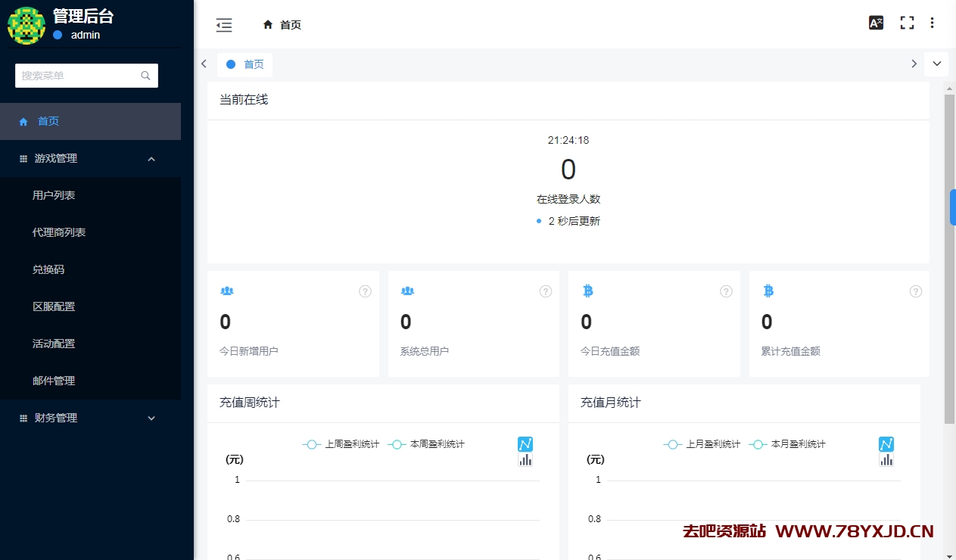Select 首页 in the sidebar

[x=90, y=121]
